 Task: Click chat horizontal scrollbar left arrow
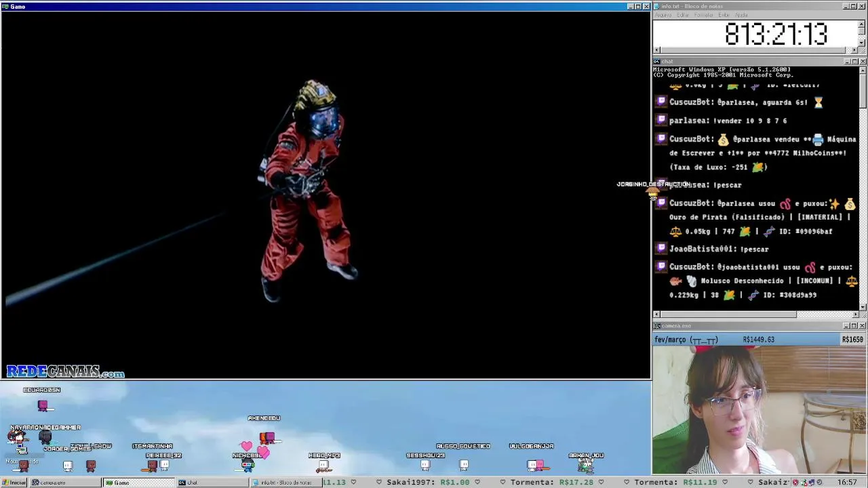click(x=656, y=314)
